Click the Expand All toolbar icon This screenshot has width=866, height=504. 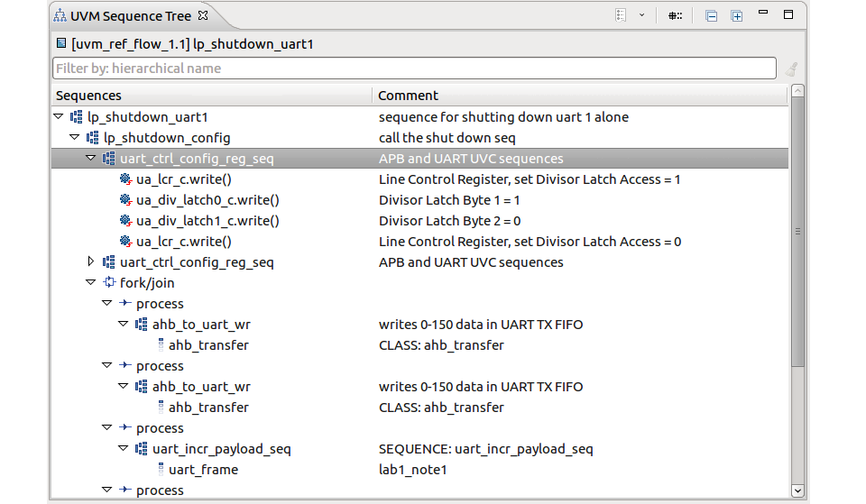(x=737, y=16)
